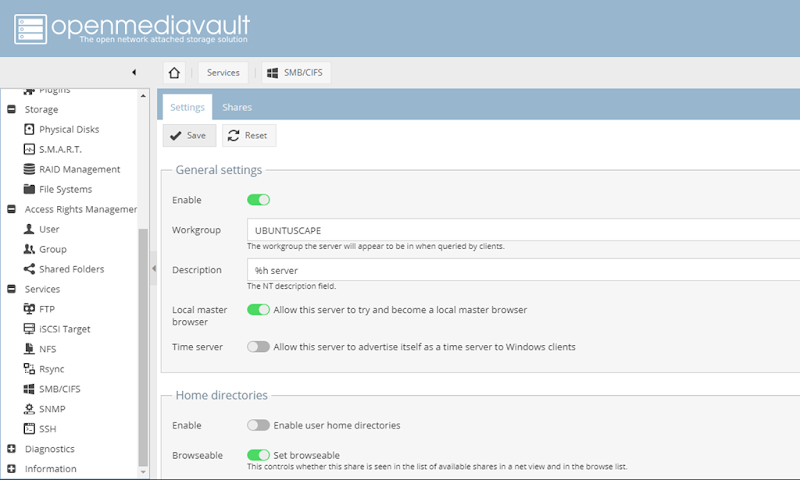Click the Shared Folders share icon

[29, 269]
